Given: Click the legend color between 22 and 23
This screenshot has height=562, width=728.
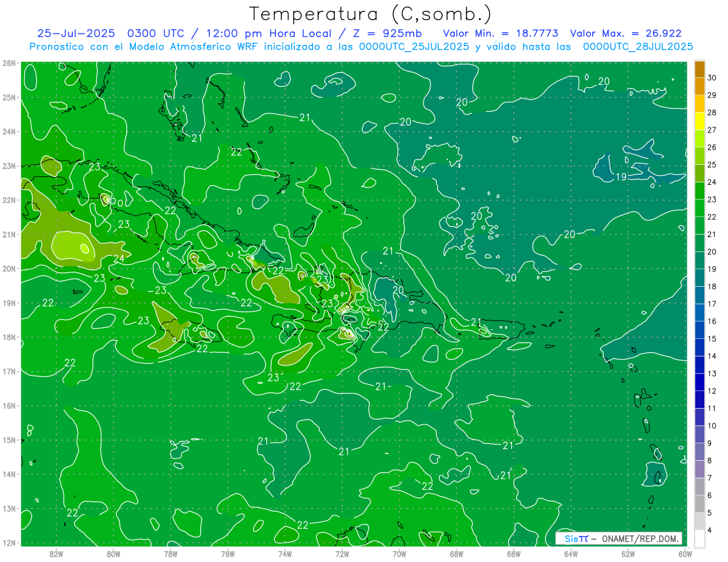Looking at the screenshot, I should pyautogui.click(x=700, y=208).
